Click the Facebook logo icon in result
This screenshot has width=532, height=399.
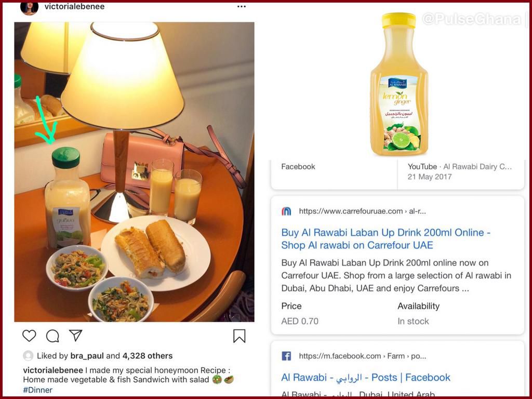286,356
